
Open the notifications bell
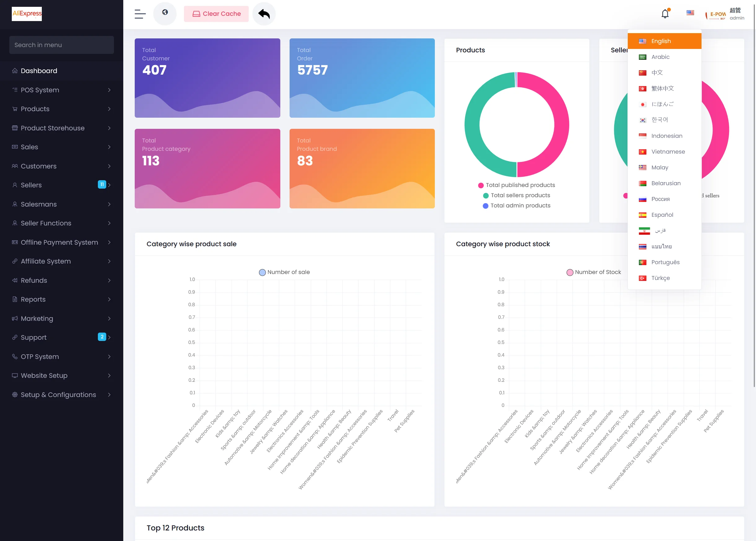click(x=665, y=14)
